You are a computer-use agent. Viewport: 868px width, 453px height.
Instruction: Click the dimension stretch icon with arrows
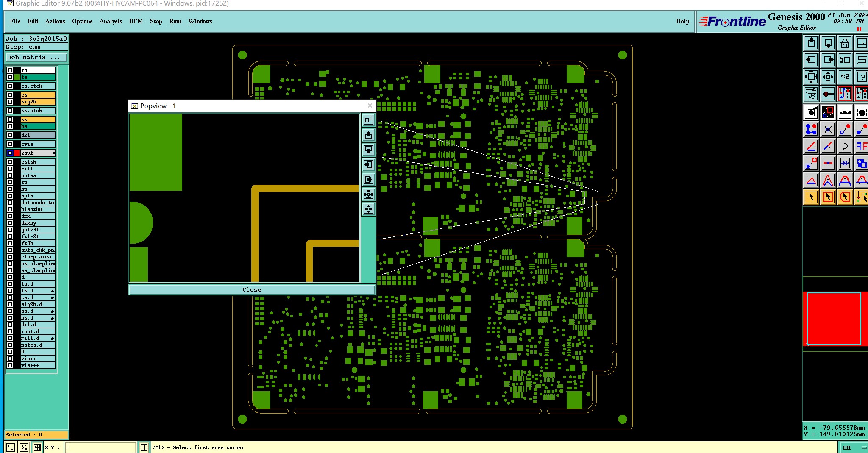(x=845, y=163)
